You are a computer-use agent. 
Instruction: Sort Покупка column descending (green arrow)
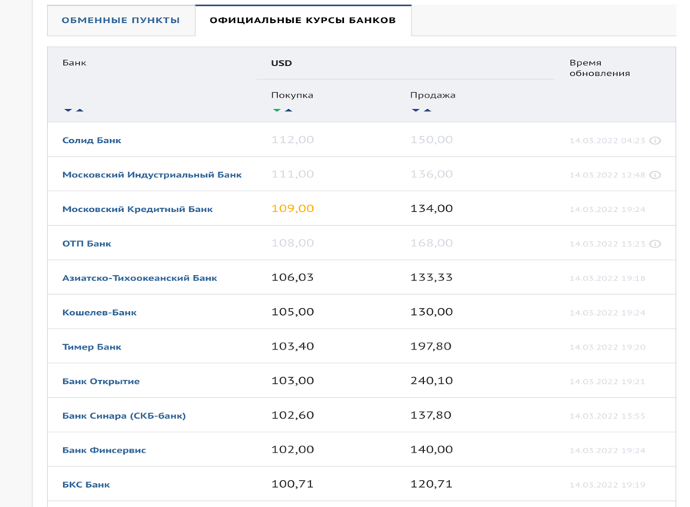tap(277, 111)
